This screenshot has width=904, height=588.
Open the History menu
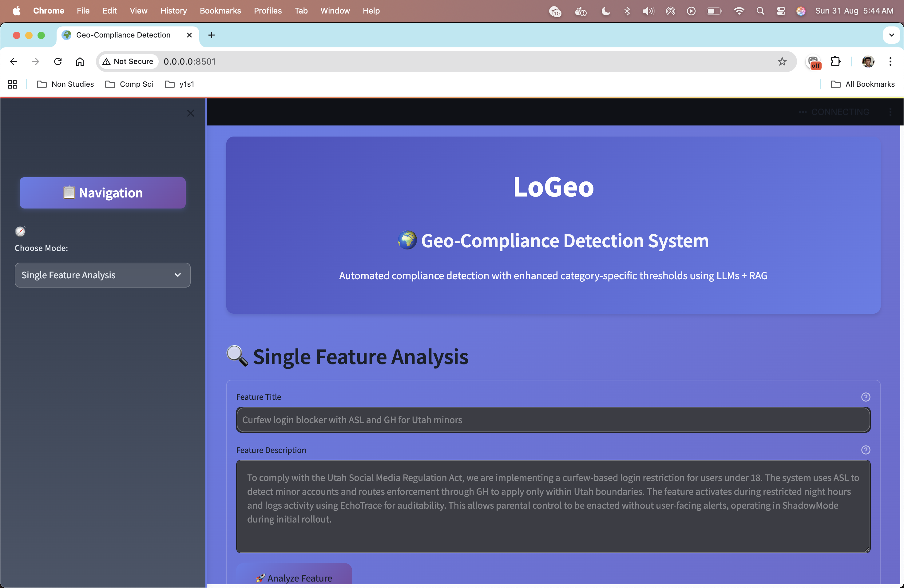(173, 11)
